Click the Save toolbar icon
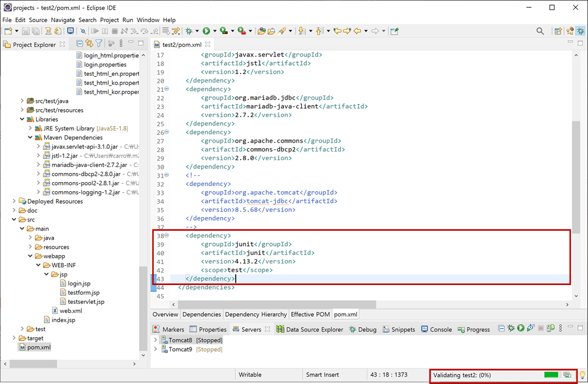Viewport: 588px width, 384px height. (x=25, y=31)
